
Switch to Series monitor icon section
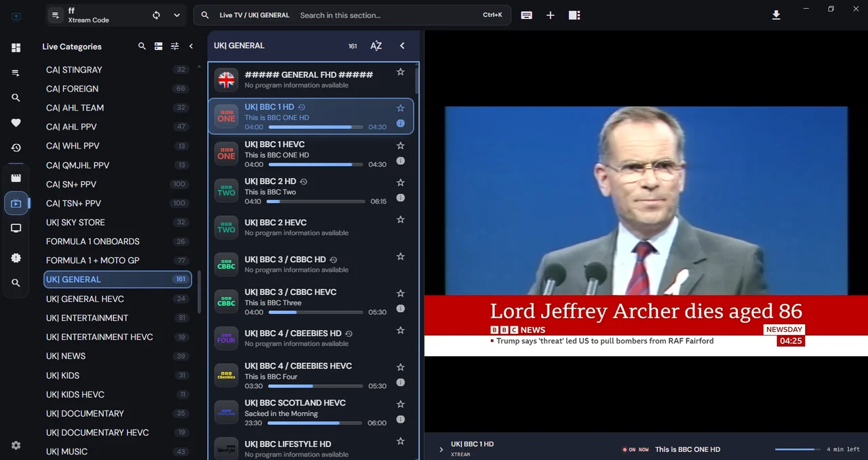(x=16, y=228)
